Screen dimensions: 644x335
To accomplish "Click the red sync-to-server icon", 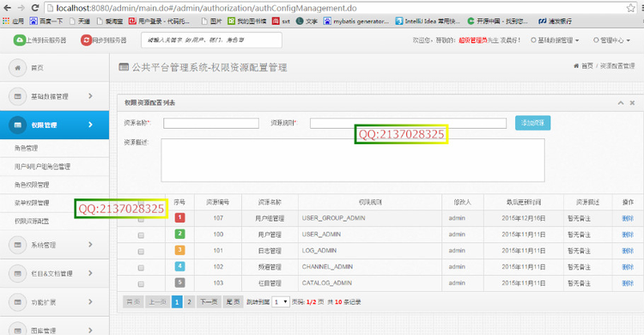I will 86,40.
